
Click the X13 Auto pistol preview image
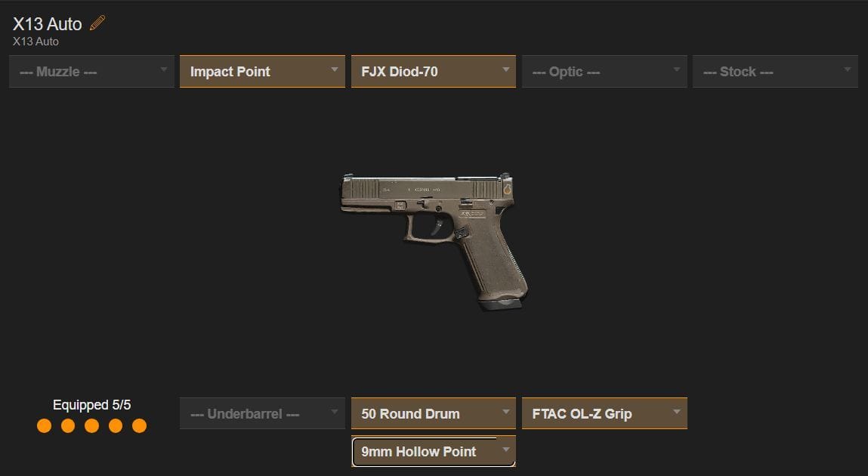(434, 241)
